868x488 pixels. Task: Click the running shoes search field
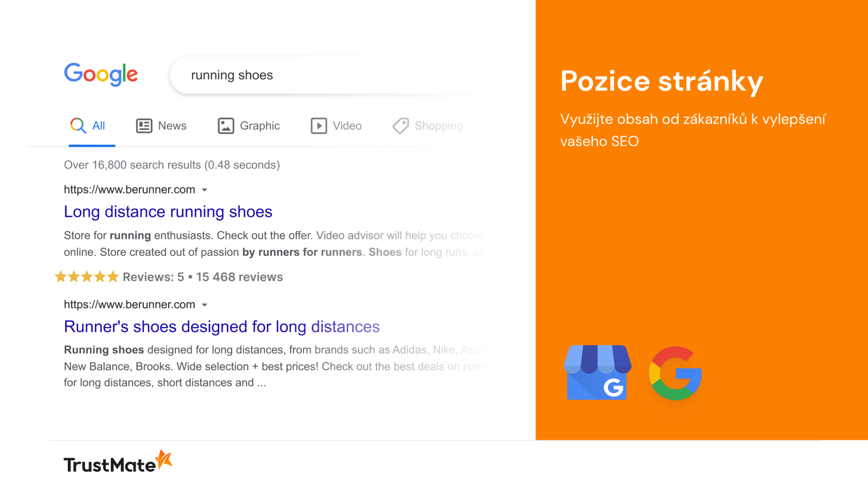point(325,75)
